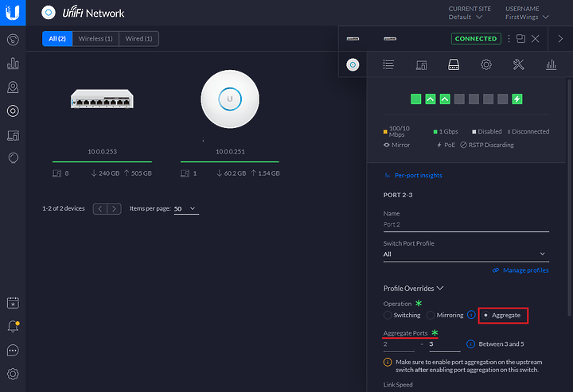Click the info icon beside Between 3 and 5
Image resolution: width=573 pixels, height=392 pixels.
pos(470,343)
